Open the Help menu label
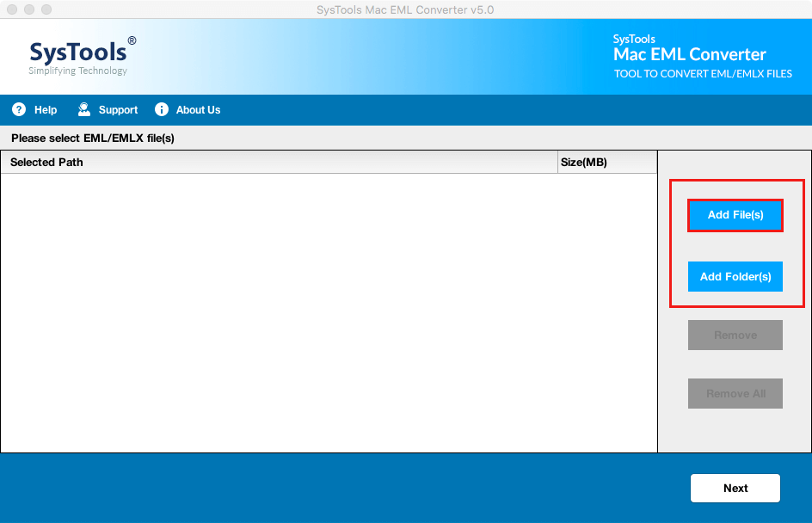Image resolution: width=812 pixels, height=523 pixels. [x=46, y=110]
